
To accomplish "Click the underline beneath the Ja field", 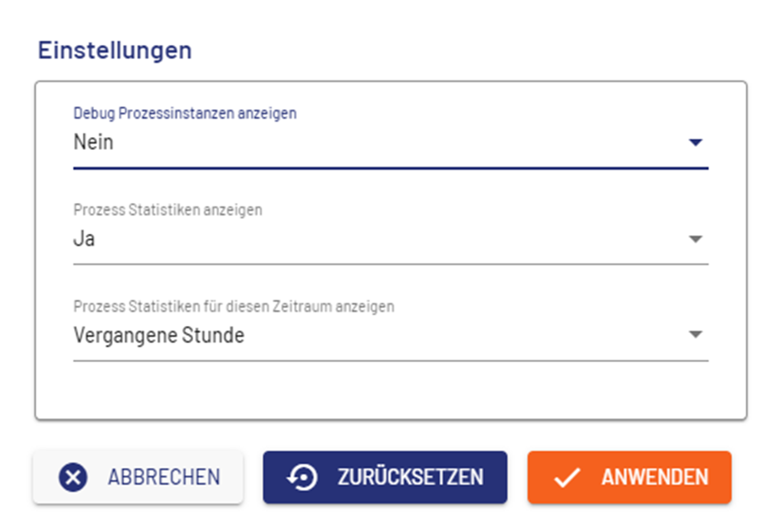I will coord(390,264).
